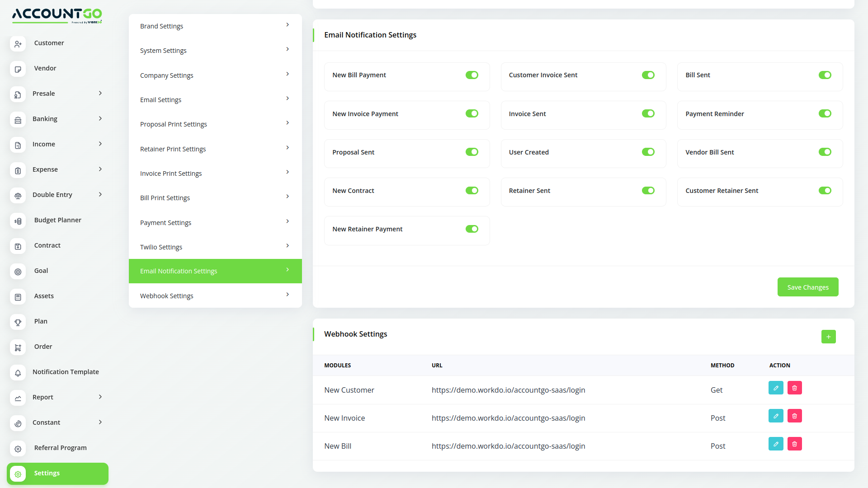The image size is (868, 488).
Task: Open the Income submenu chevron
Action: [100, 144]
